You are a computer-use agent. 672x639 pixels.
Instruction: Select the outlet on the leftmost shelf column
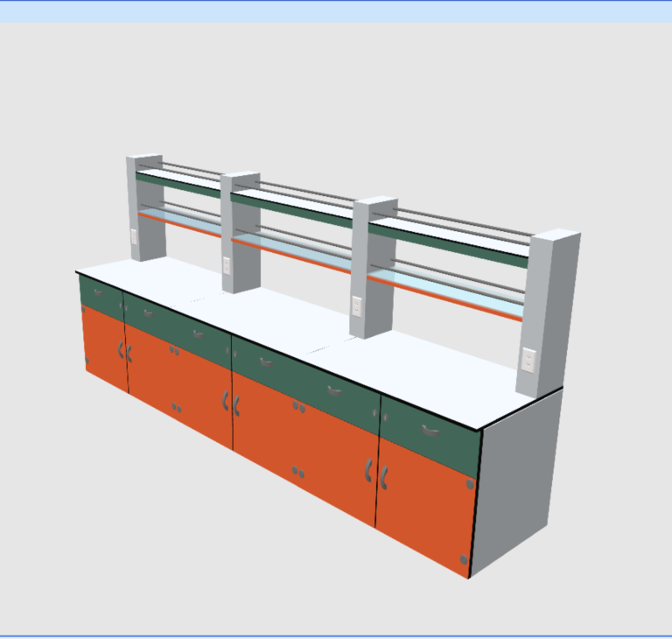click(x=134, y=236)
